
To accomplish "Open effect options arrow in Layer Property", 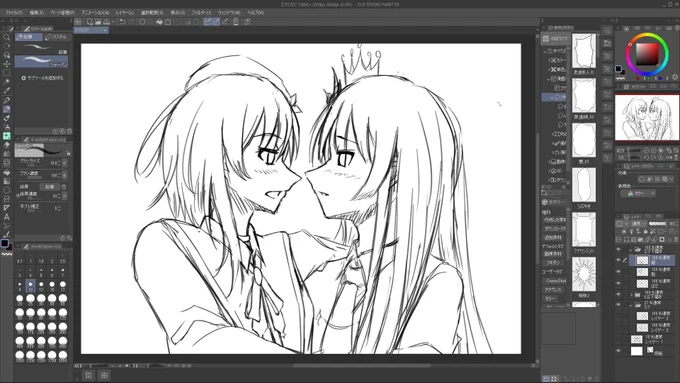I will pos(672,179).
